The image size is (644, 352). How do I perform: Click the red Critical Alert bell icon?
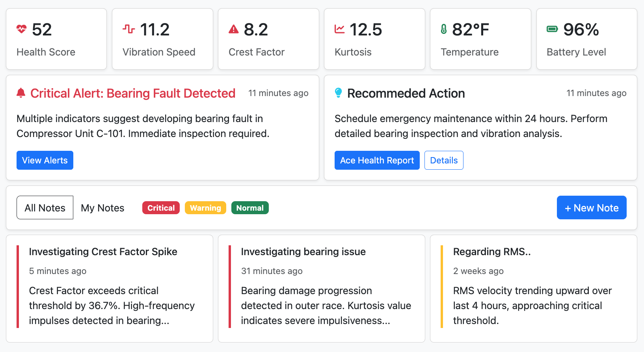[21, 93]
